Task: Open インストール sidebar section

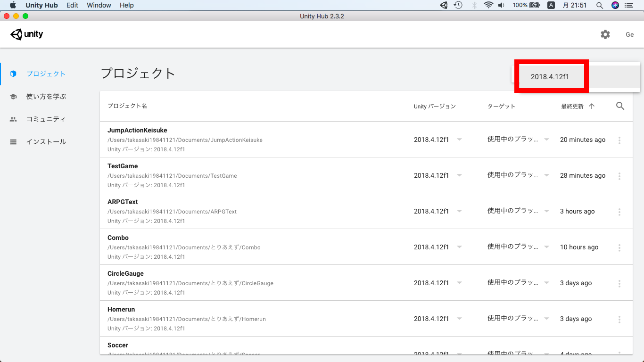Action: [46, 142]
